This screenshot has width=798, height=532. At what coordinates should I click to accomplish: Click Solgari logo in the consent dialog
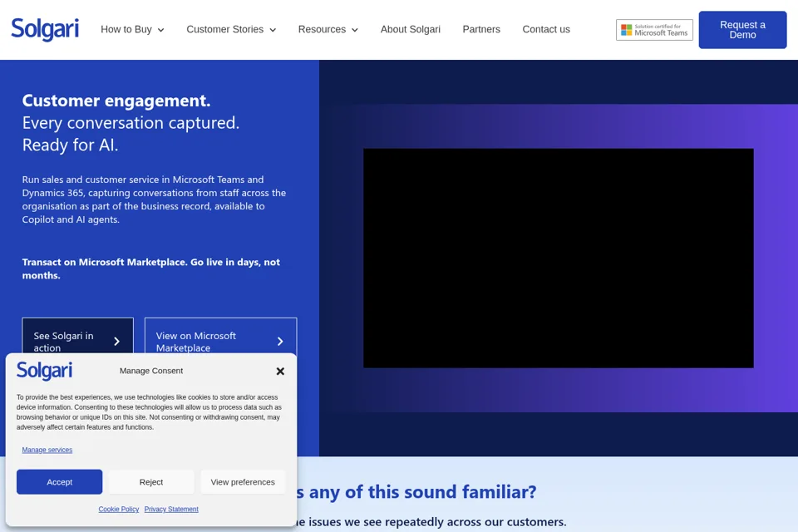click(44, 371)
